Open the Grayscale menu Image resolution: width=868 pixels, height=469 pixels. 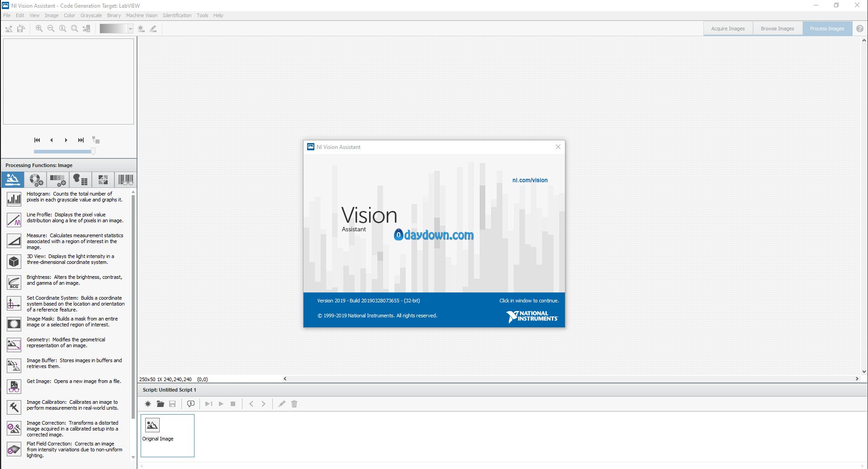pyautogui.click(x=91, y=15)
